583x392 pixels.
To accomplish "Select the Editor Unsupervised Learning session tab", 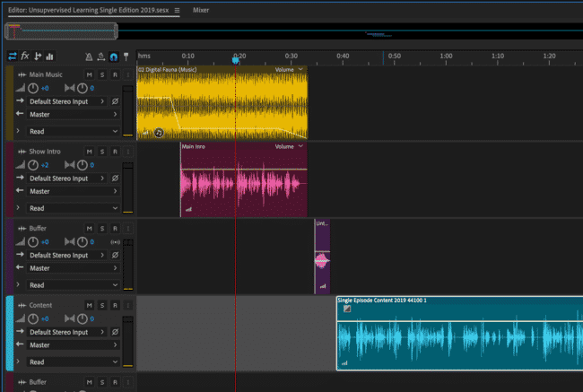I will 89,10.
